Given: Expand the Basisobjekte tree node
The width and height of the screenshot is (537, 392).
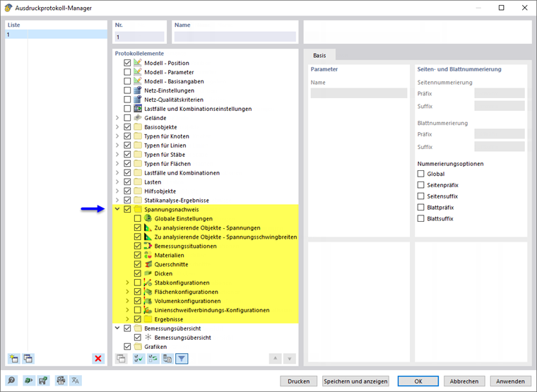Looking at the screenshot, I should pos(117,127).
